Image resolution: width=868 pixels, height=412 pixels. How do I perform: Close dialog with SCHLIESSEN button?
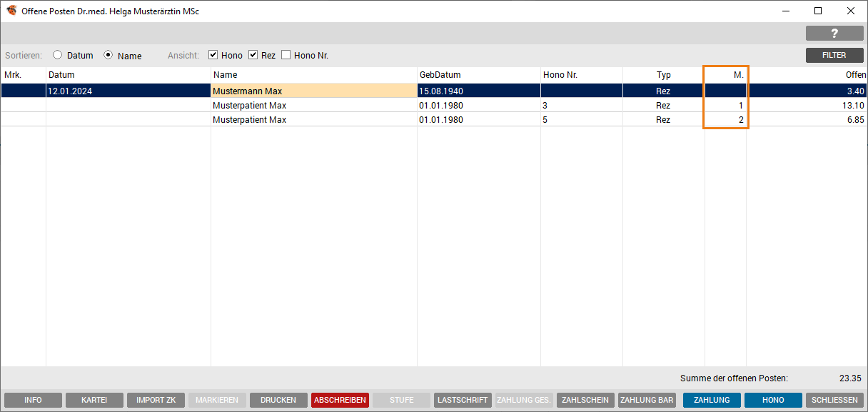(834, 401)
